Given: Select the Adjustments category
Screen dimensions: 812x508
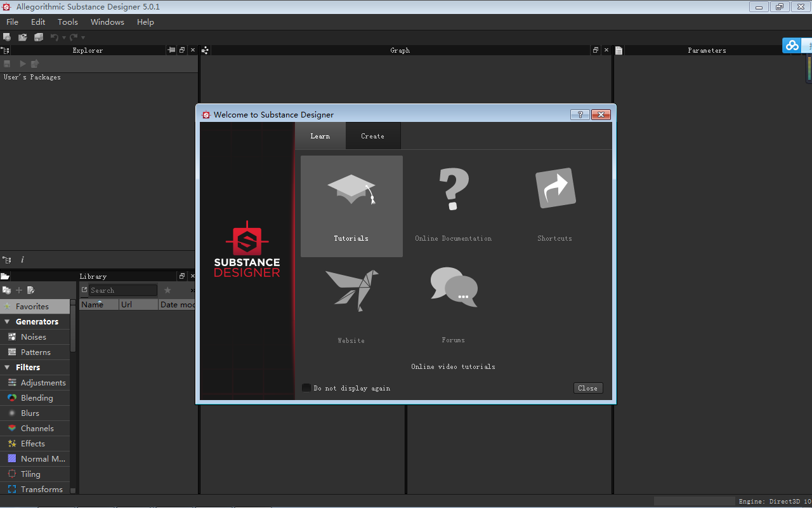Looking at the screenshot, I should [34, 382].
